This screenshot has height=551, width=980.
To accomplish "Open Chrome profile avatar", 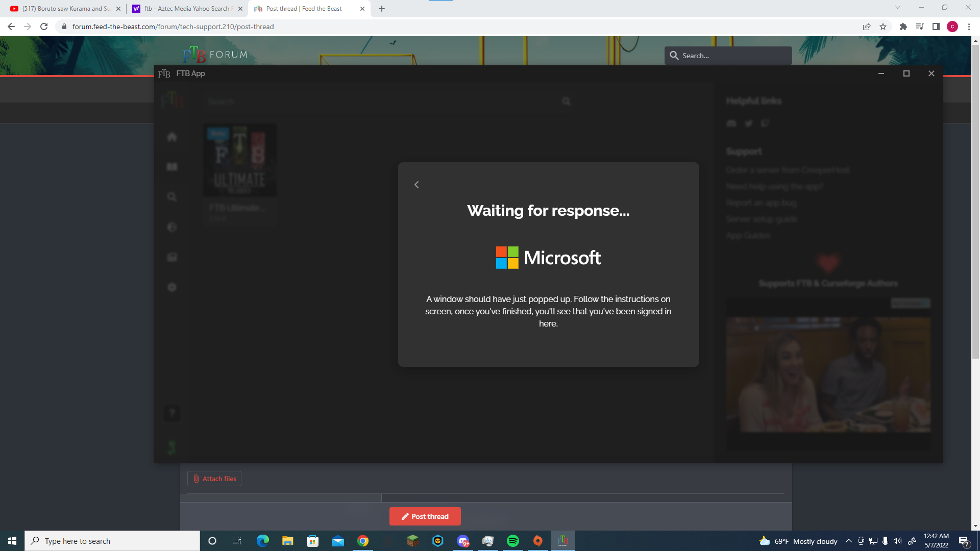I will click(952, 27).
